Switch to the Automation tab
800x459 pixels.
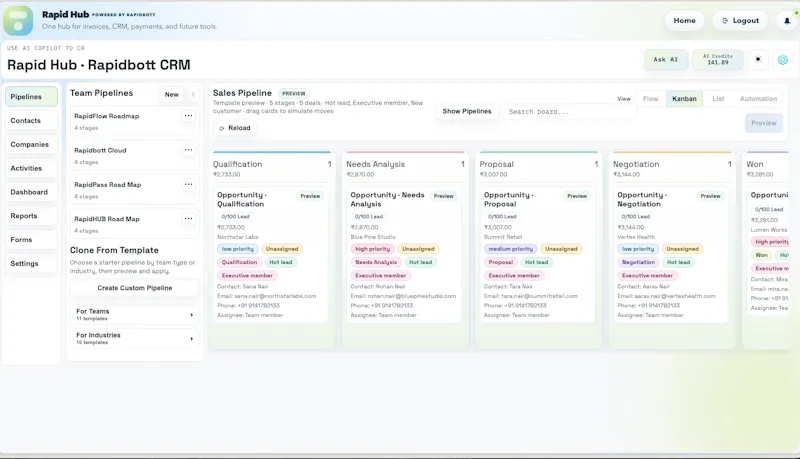click(758, 99)
